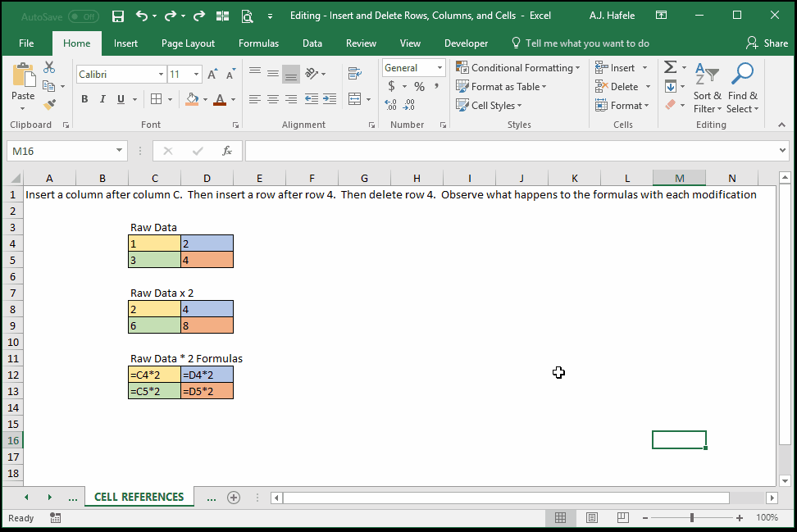Click Decrease Decimal icon
Image resolution: width=797 pixels, height=532 pixels.
[x=409, y=105]
